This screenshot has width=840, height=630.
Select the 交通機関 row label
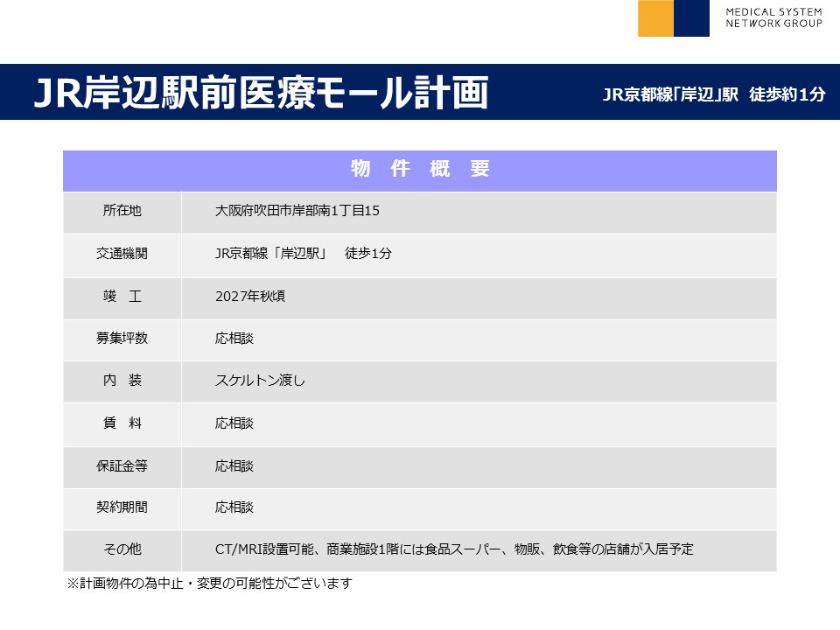(x=122, y=254)
